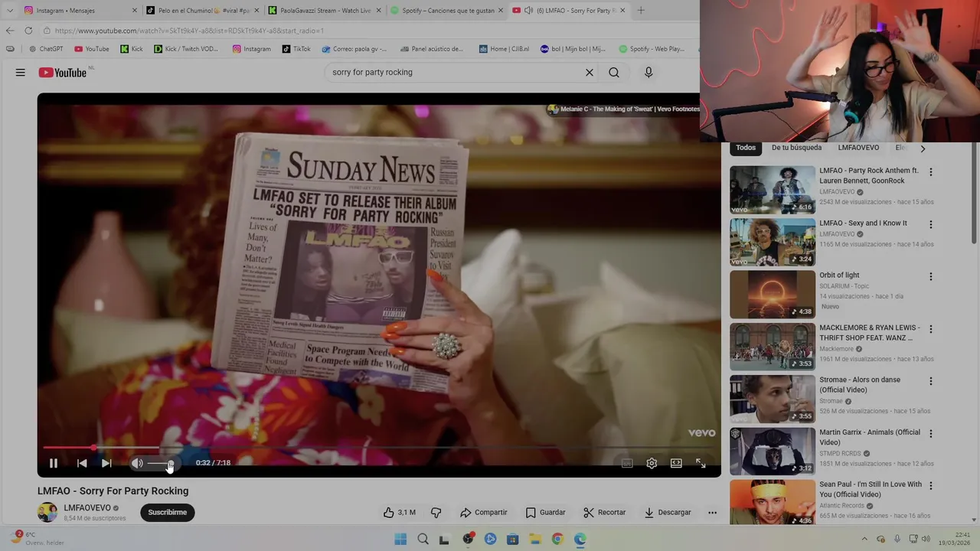Open LMFAOVEVO channel name link
980x551 pixels.
coord(87,507)
